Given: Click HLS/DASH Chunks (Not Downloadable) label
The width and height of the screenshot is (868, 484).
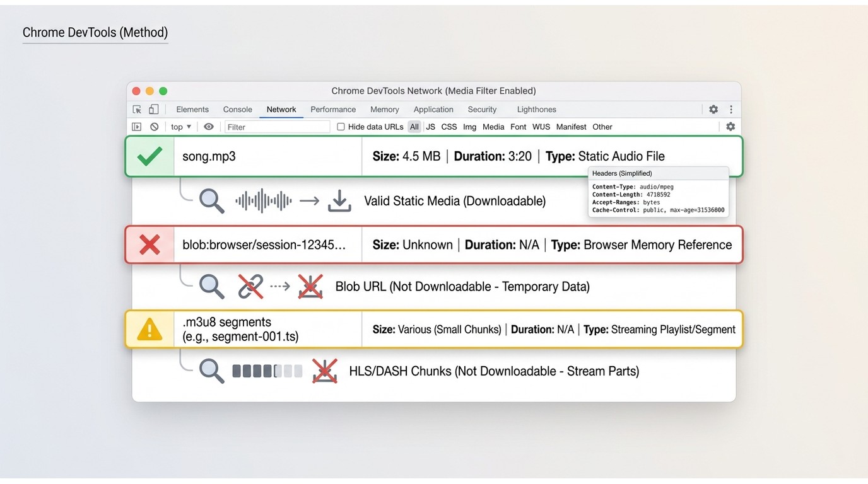Looking at the screenshot, I should (494, 371).
